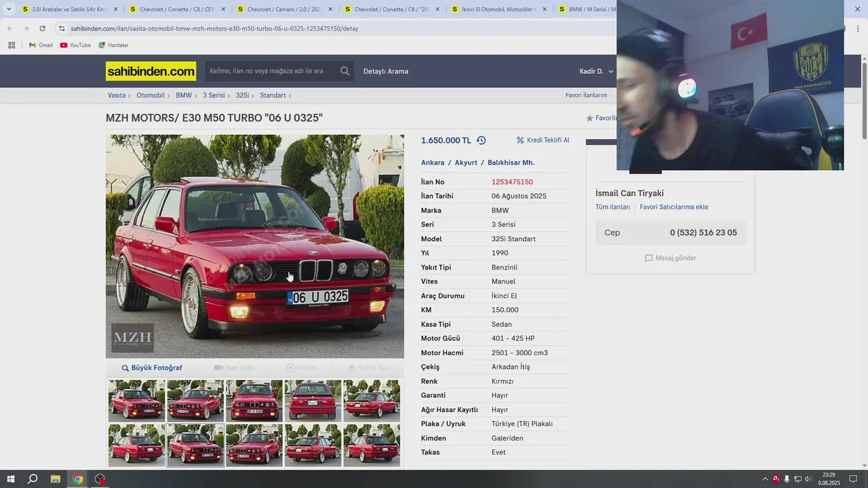Click Chrome icon in taskbar
The image size is (868, 488).
[x=78, y=479]
